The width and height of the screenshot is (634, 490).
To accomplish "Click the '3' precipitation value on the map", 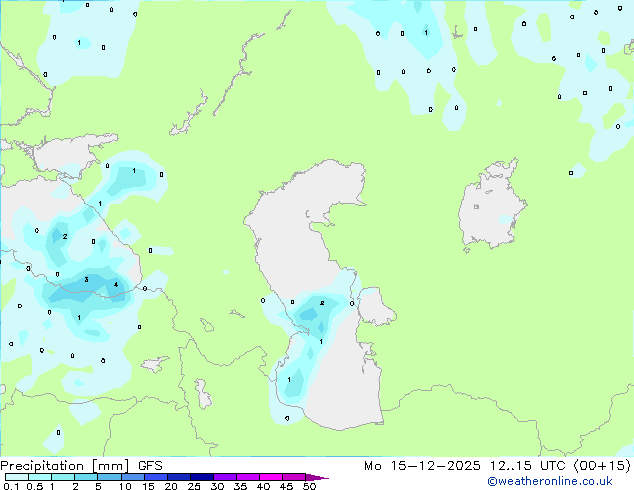I will (x=86, y=279).
